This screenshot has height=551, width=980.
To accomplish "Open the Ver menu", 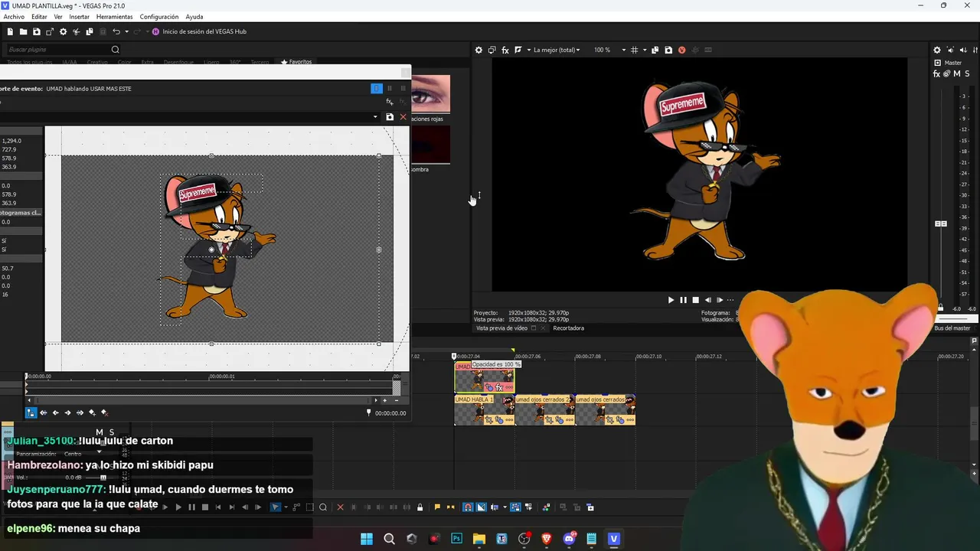I will point(58,16).
